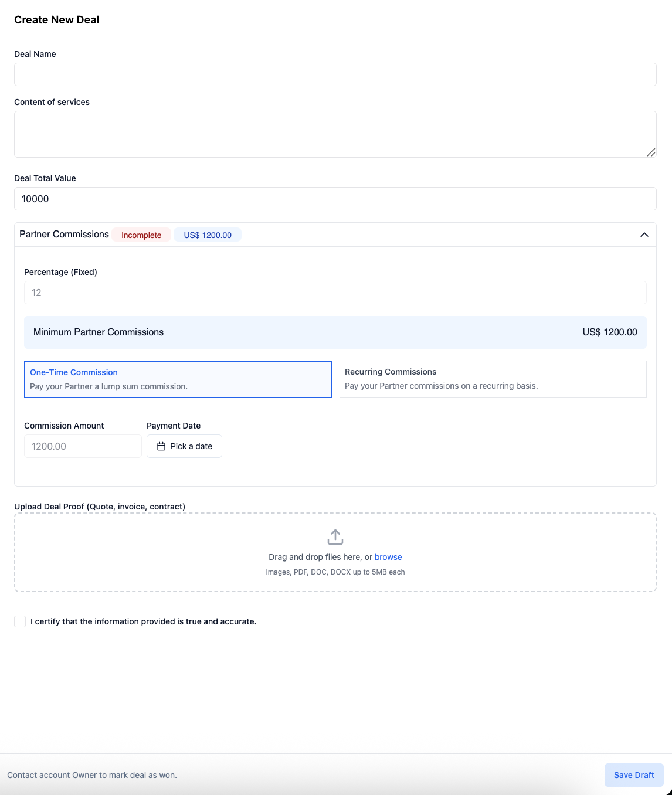Click into Content of services textarea
Viewport: 672px width, 795px height.
(x=335, y=134)
